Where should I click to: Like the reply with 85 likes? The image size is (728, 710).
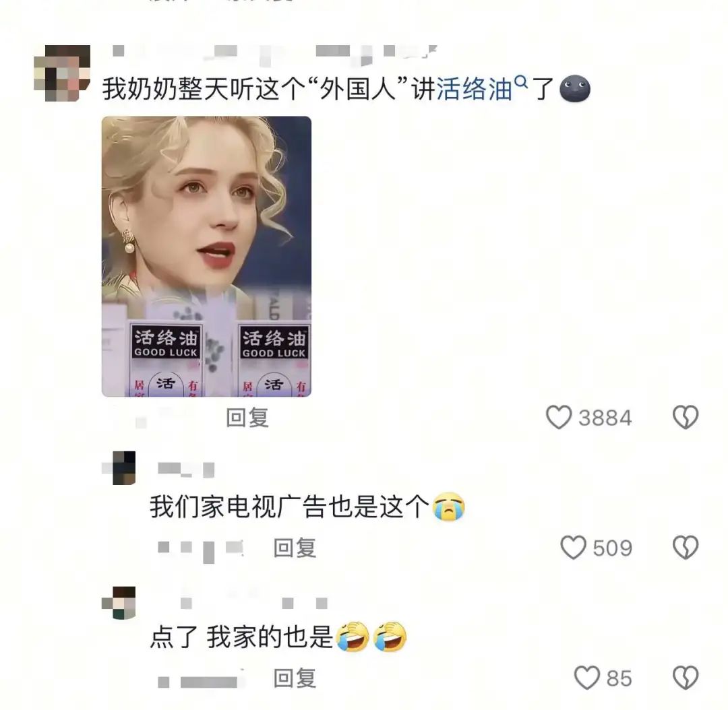(587, 678)
